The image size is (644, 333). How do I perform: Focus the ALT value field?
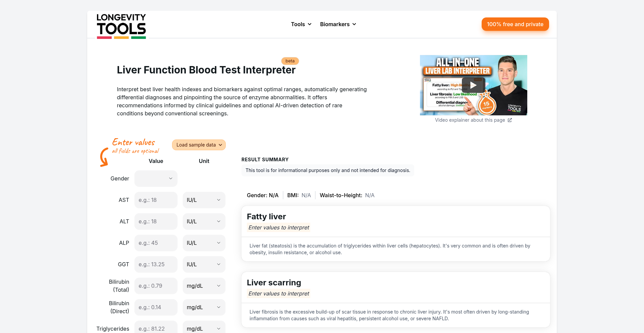pyautogui.click(x=156, y=222)
